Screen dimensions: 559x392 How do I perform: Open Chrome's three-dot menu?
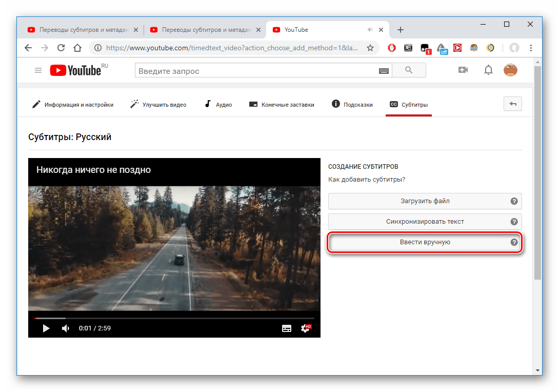(x=531, y=47)
